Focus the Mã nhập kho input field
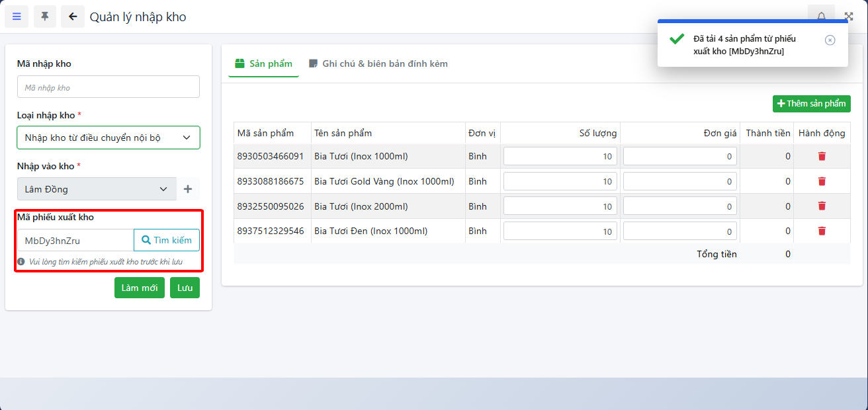This screenshot has height=410, width=868. (108, 87)
